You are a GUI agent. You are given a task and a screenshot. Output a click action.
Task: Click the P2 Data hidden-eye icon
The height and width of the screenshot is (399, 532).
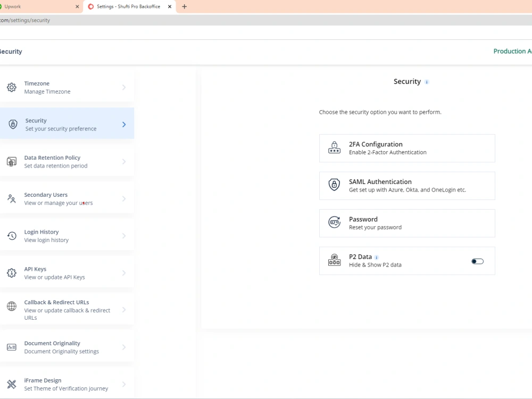(334, 260)
